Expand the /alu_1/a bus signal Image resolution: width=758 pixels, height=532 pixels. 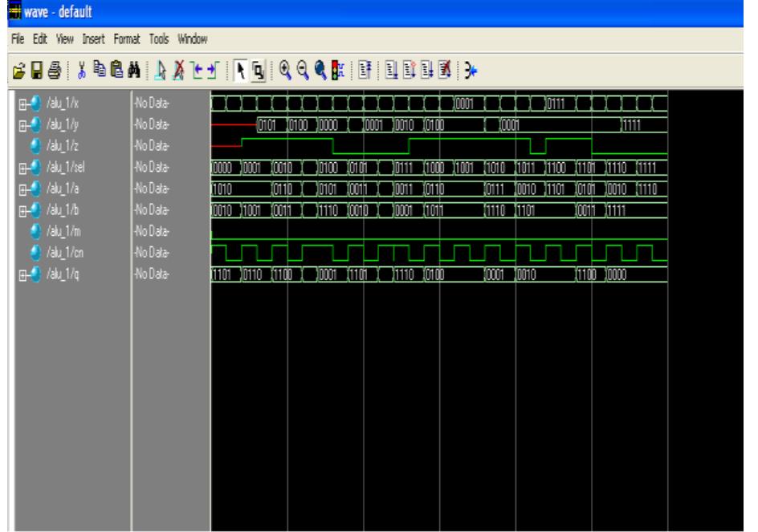(x=22, y=190)
